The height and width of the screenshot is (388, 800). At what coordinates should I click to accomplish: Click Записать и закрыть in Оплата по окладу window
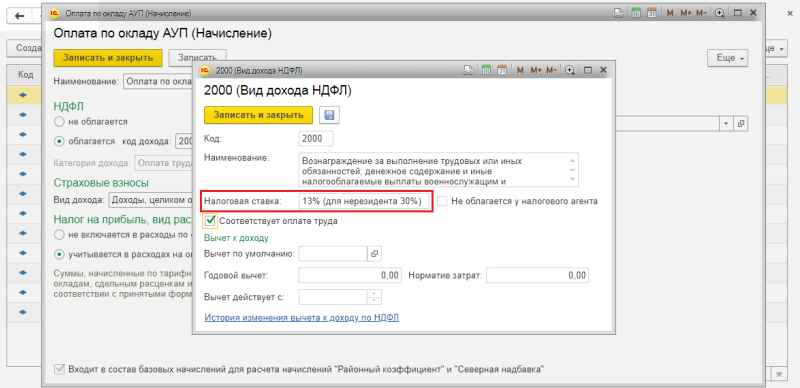pos(108,58)
